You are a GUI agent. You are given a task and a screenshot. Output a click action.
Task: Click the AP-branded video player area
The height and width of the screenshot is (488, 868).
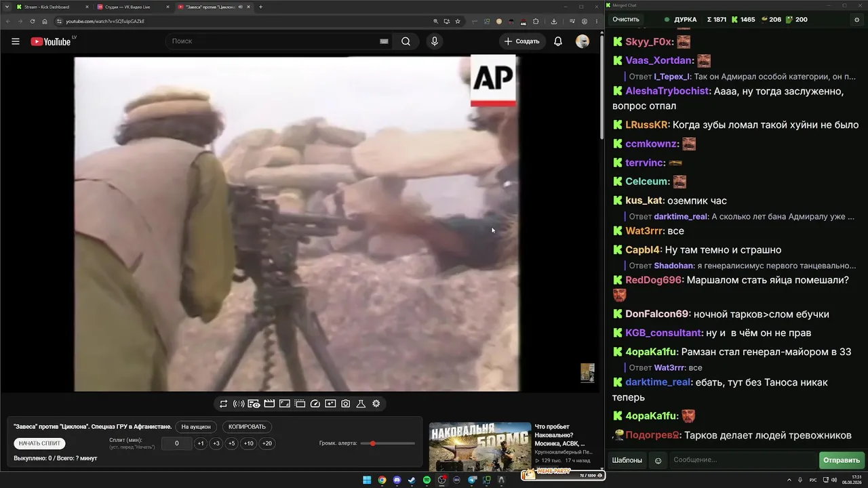[296, 224]
